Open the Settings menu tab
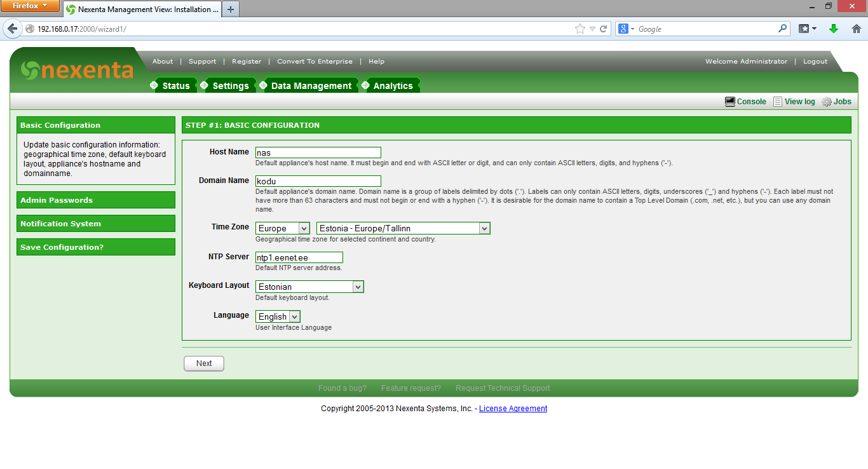 [x=231, y=86]
